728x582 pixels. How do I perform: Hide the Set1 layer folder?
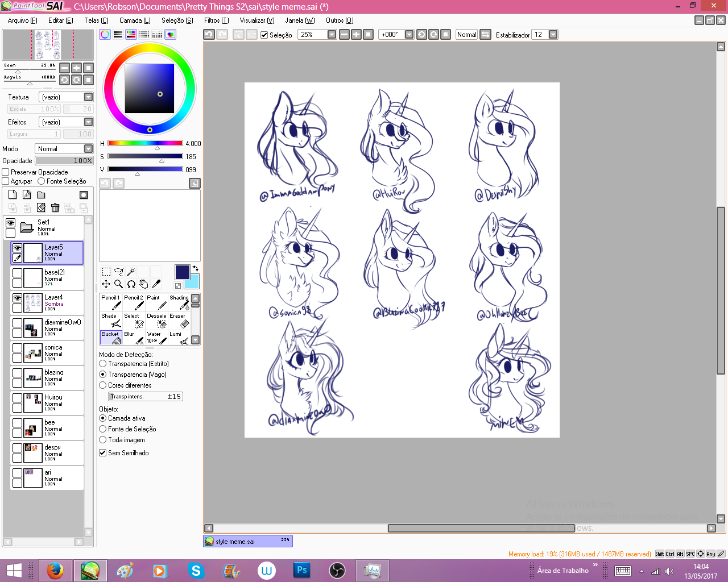(10, 223)
